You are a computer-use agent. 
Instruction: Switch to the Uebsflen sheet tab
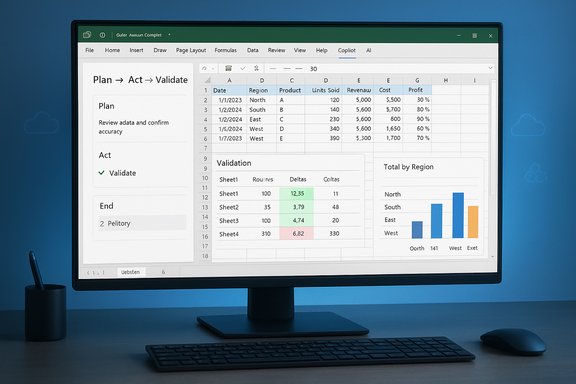tap(130, 272)
